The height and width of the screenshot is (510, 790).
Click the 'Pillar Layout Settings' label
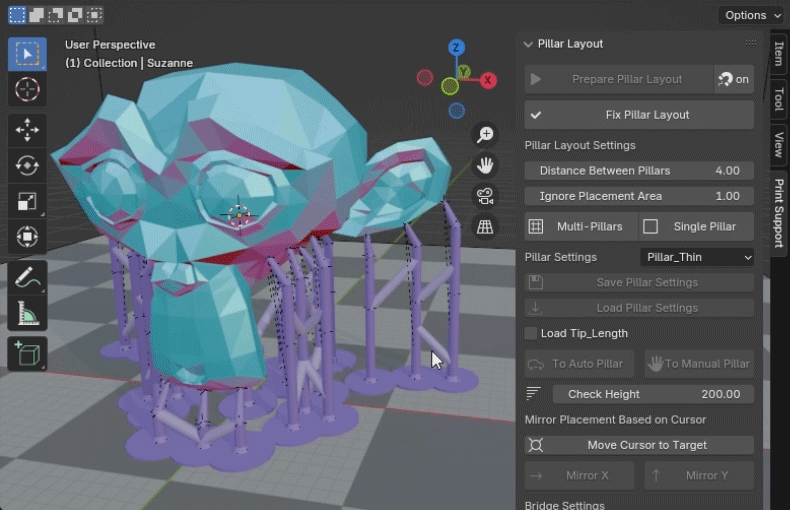pyautogui.click(x=580, y=146)
